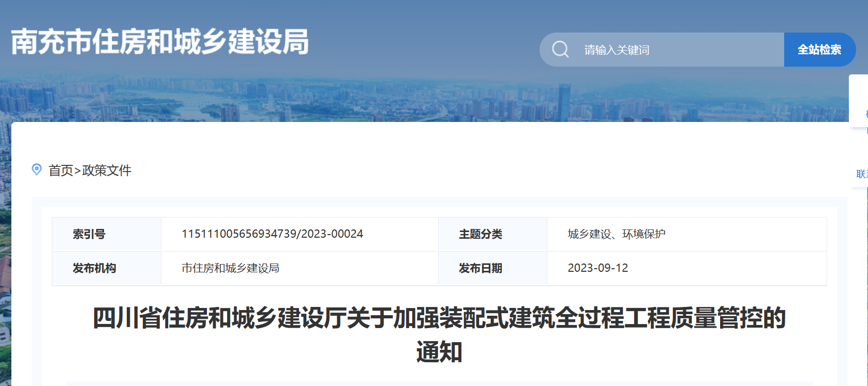
Task: Click the map pin breadcrumb icon
Action: pos(37,169)
